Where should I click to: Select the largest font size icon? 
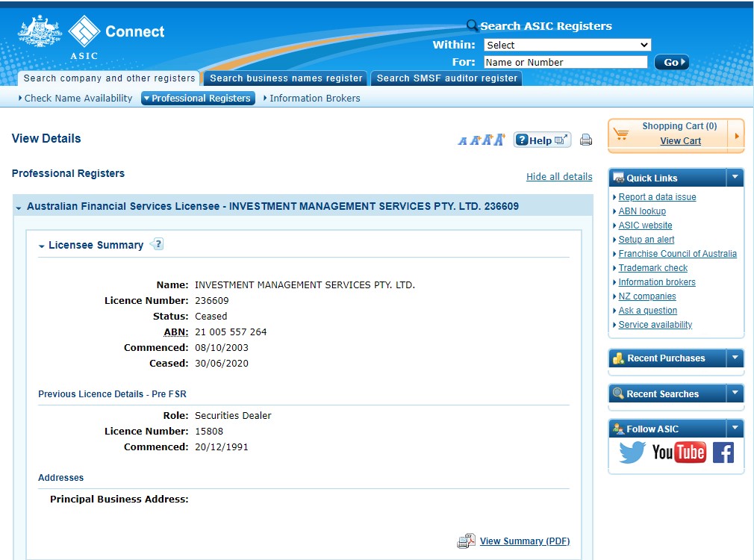coord(499,140)
